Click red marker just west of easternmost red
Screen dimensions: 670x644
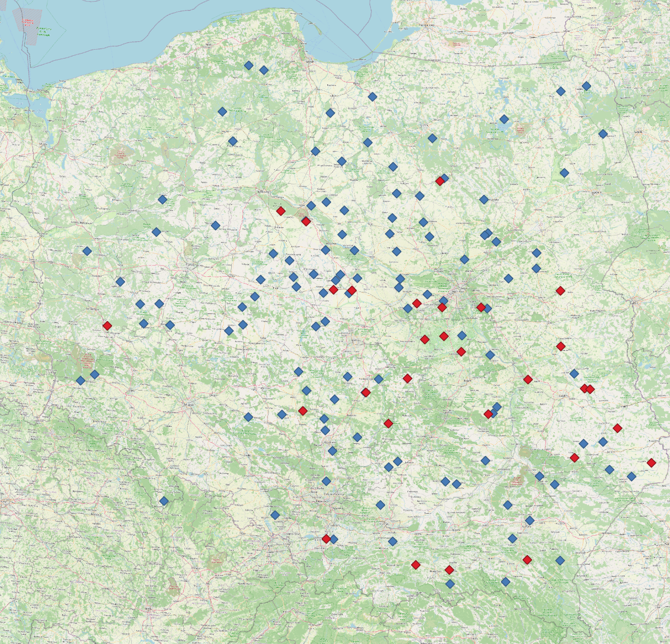click(618, 428)
